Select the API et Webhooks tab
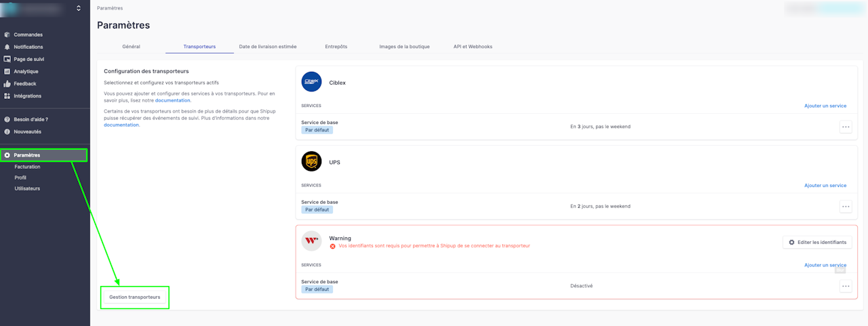Viewport: 868px width, 326px height. coord(473,47)
